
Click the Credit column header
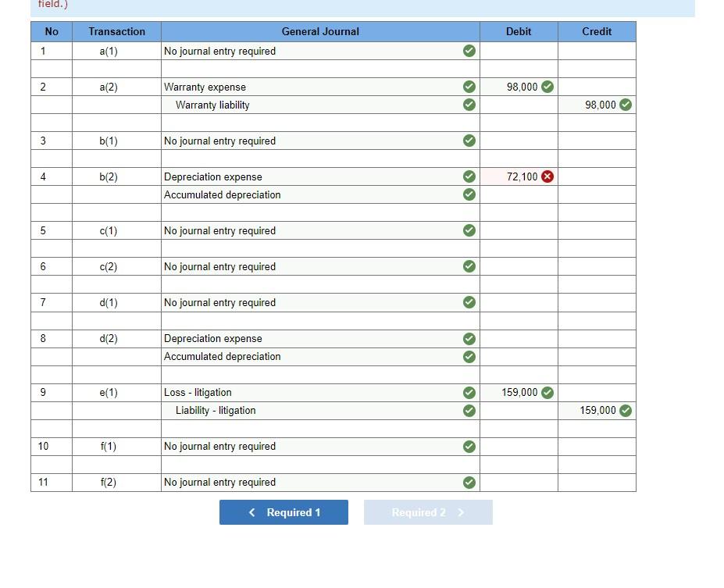point(597,31)
